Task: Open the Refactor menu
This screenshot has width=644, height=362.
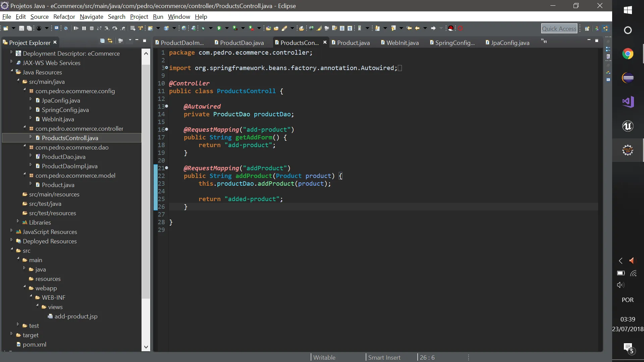Action: (x=64, y=17)
